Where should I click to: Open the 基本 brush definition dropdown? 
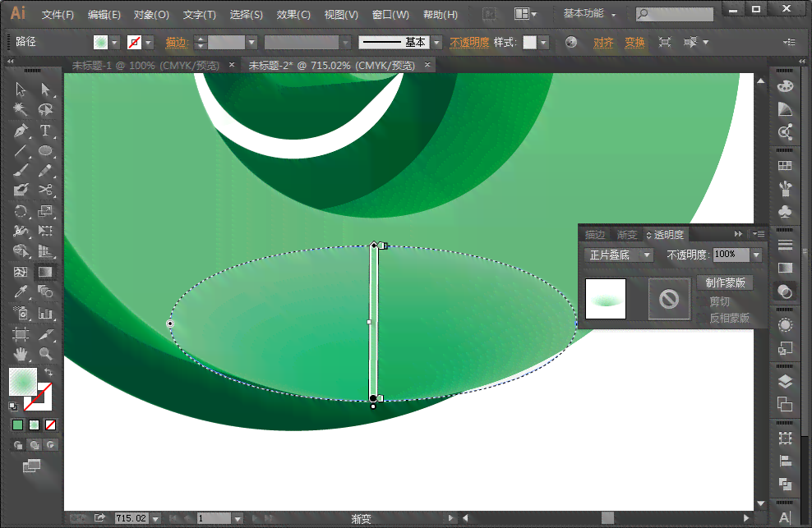tap(437, 43)
